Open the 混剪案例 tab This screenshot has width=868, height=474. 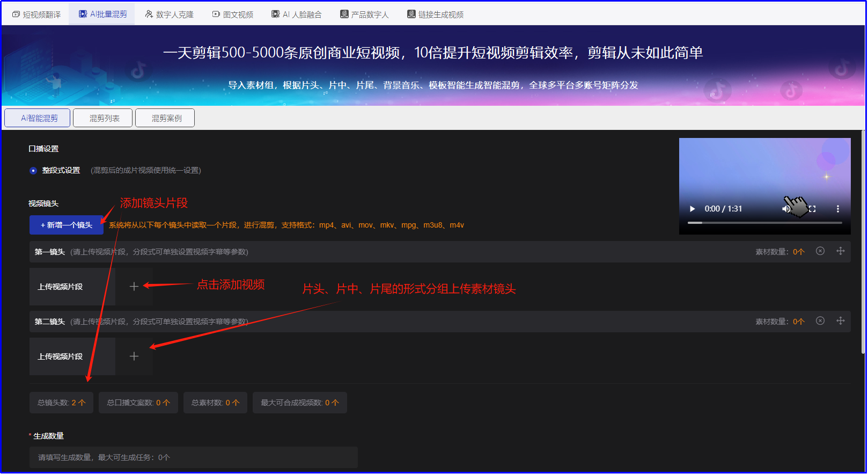(x=165, y=118)
